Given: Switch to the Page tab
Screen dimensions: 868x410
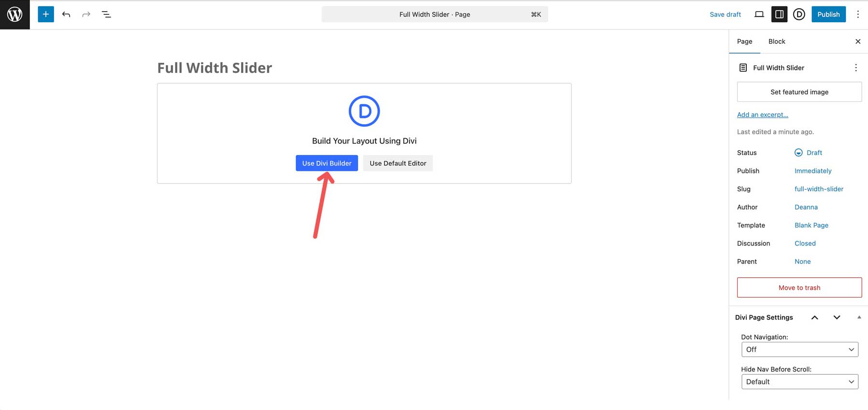Looking at the screenshot, I should pyautogui.click(x=744, y=42).
